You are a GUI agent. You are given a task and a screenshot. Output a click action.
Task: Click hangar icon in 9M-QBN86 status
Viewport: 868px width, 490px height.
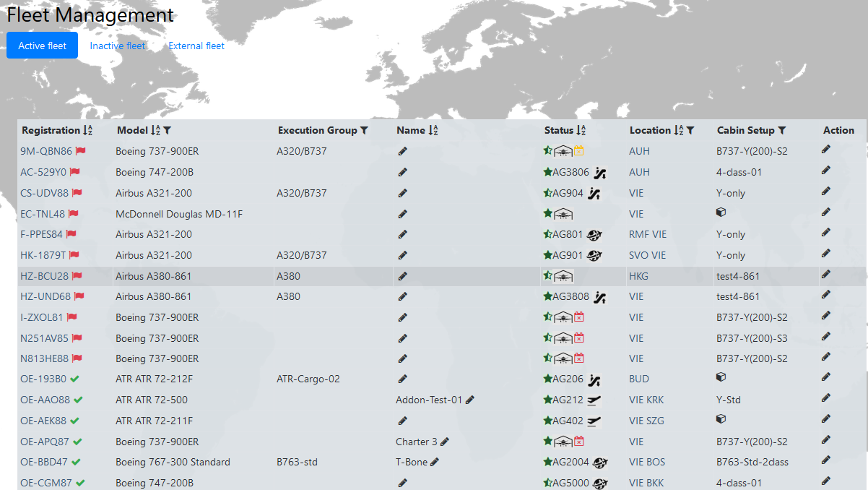(x=563, y=152)
